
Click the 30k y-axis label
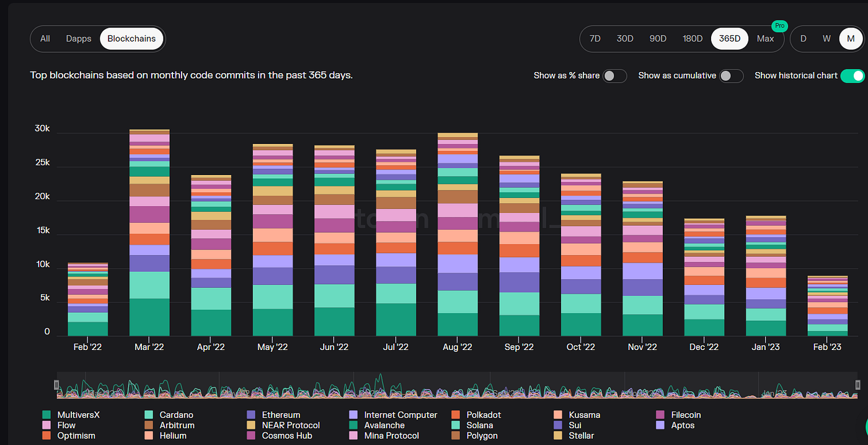43,129
